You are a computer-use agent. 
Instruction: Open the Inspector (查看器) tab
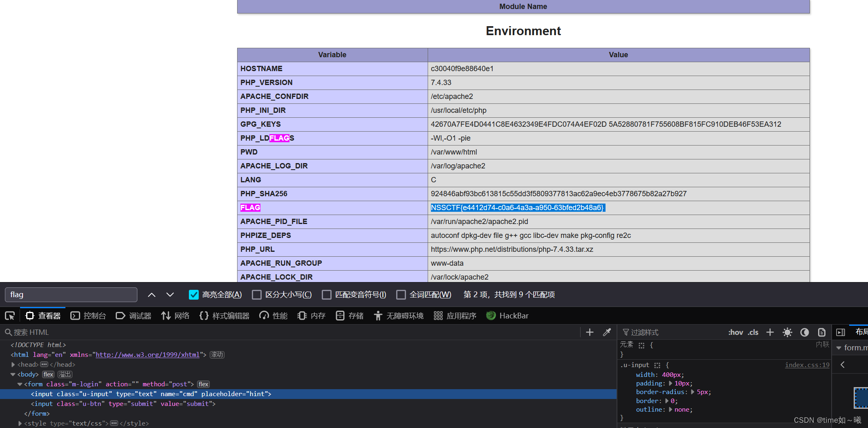click(43, 316)
